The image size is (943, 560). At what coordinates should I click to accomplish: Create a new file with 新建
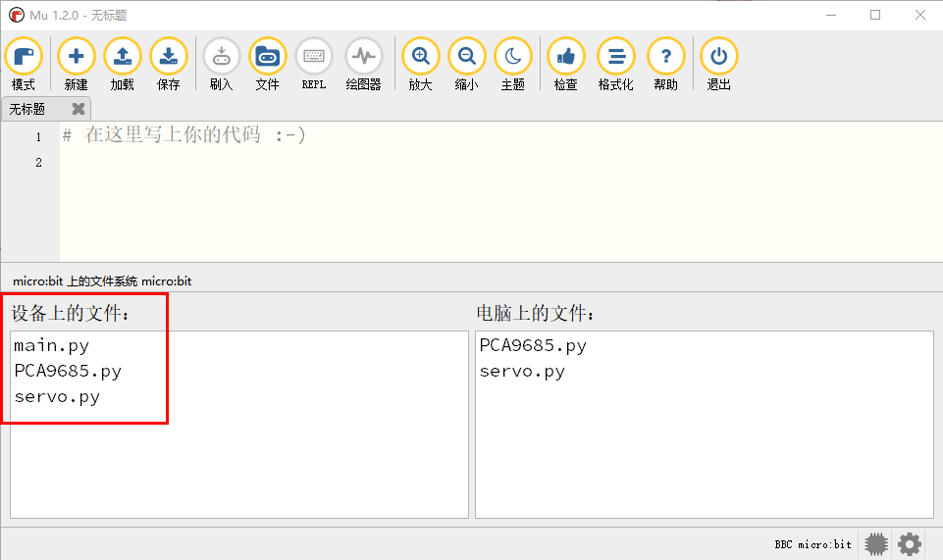pos(77,64)
